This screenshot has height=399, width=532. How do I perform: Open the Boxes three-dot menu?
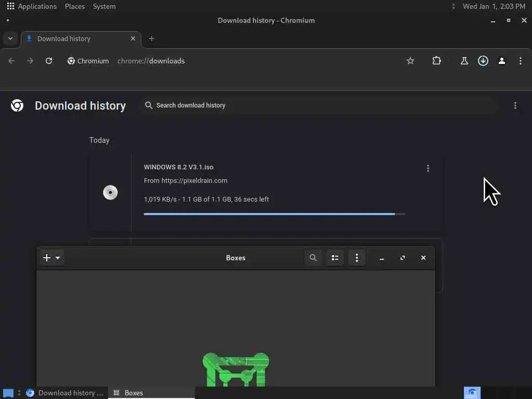click(356, 258)
